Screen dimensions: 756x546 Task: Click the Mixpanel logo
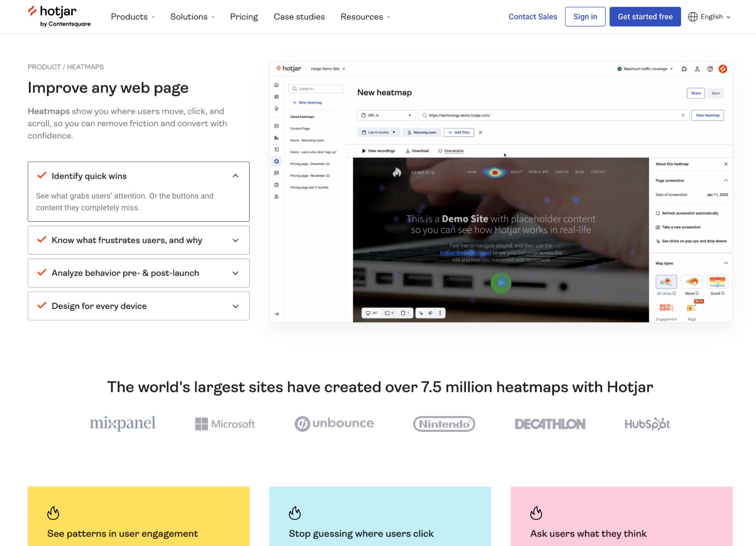click(123, 423)
